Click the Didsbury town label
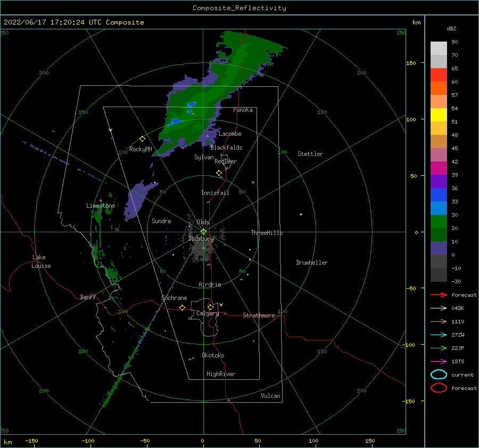 pos(201,239)
